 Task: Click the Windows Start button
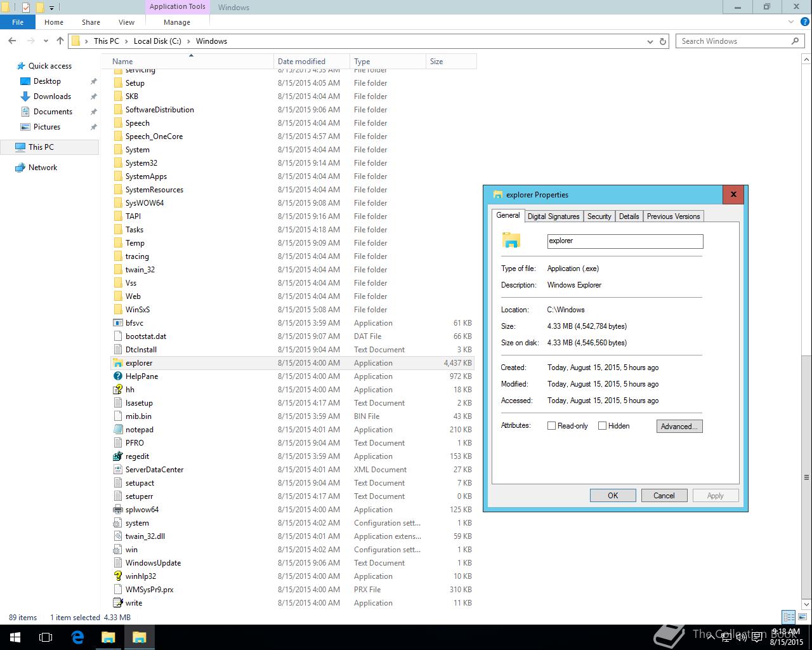point(15,637)
